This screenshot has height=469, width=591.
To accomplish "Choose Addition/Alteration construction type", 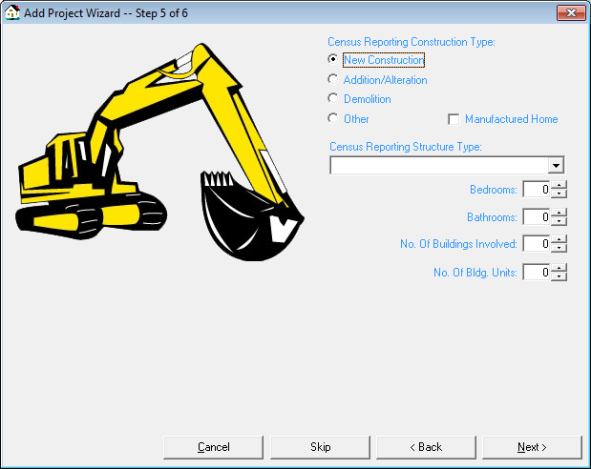I will pos(333,80).
